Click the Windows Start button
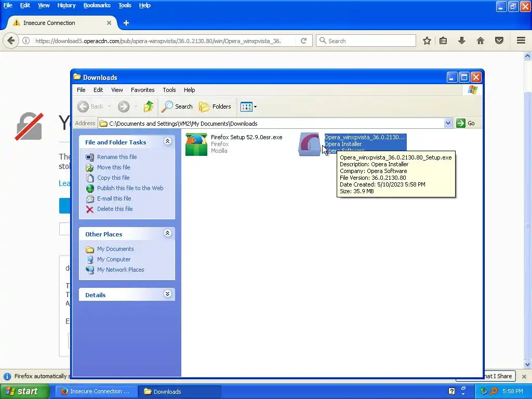The image size is (532, 399). tap(24, 392)
